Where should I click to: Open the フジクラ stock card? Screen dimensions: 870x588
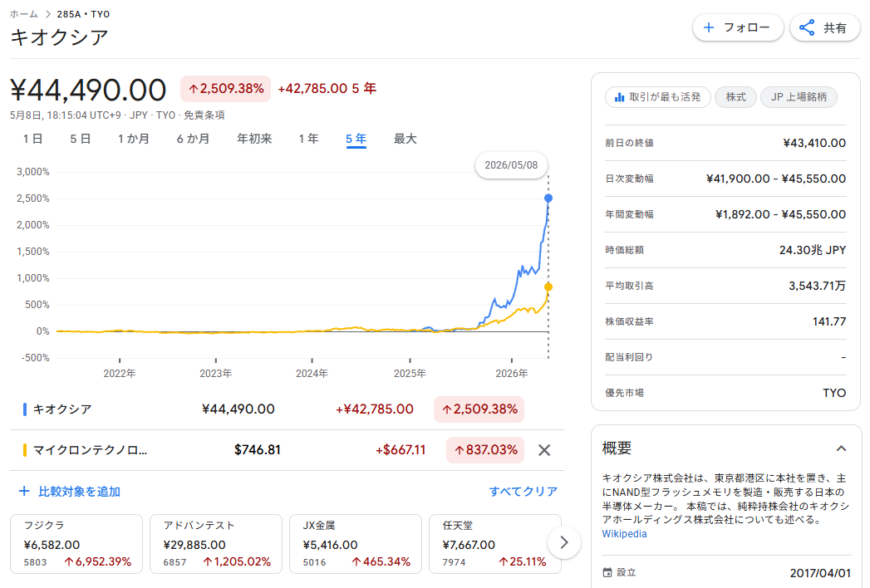[76, 544]
